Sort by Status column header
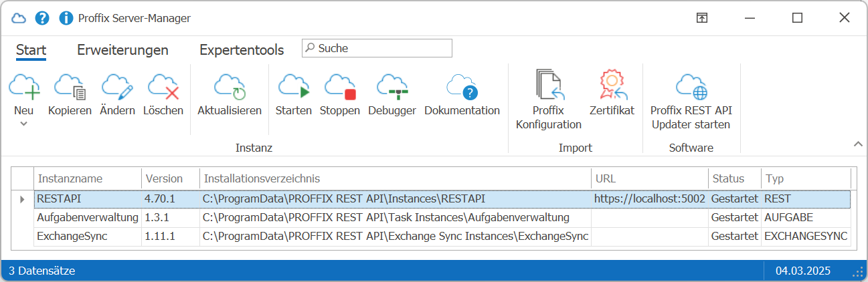 pyautogui.click(x=735, y=178)
